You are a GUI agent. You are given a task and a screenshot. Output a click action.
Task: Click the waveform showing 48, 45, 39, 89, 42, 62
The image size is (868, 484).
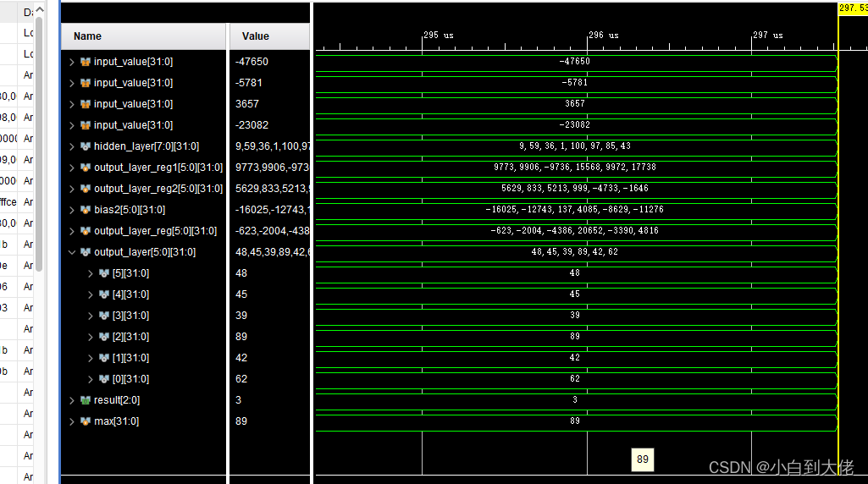click(x=575, y=252)
